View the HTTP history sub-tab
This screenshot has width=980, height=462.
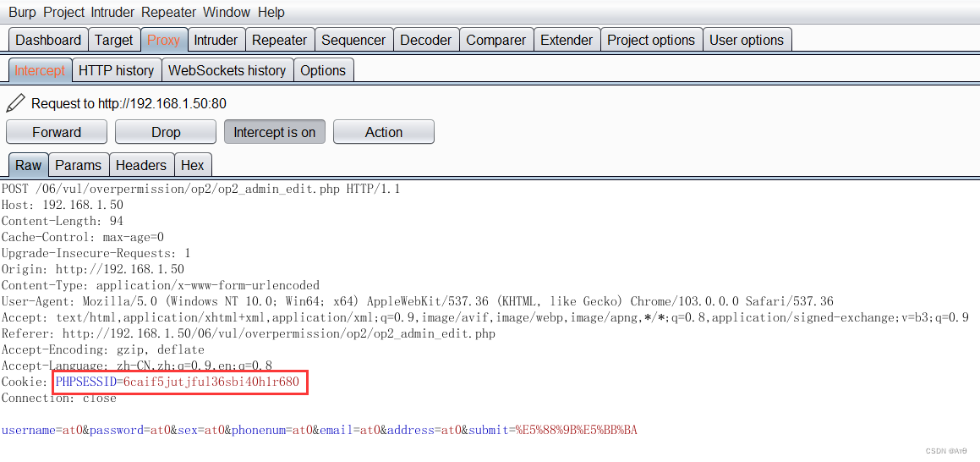[116, 70]
